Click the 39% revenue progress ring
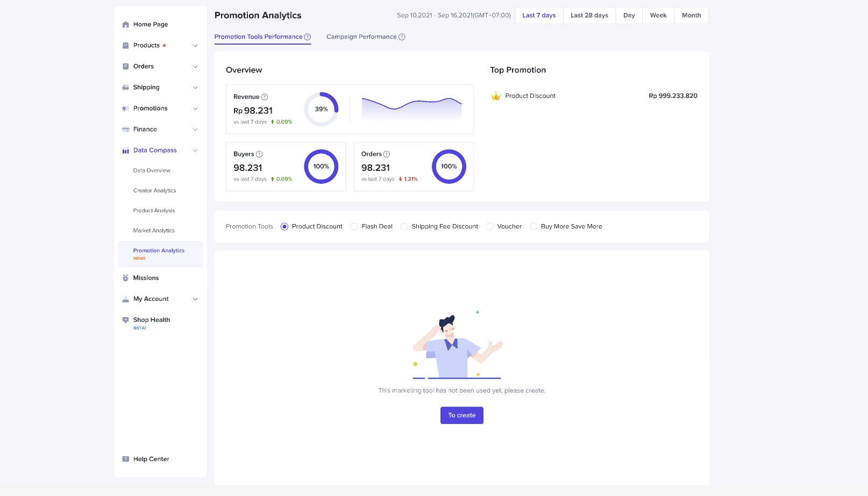Viewport: 868px width, 496px height. (x=321, y=110)
